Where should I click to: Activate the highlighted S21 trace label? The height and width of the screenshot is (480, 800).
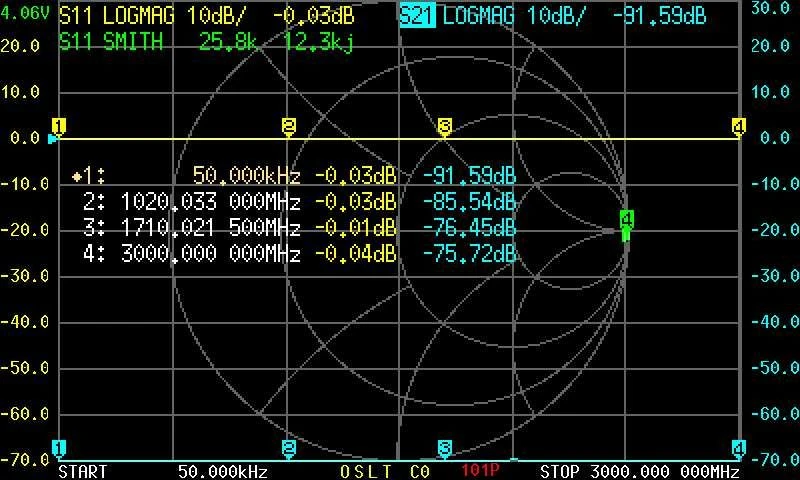[417, 16]
